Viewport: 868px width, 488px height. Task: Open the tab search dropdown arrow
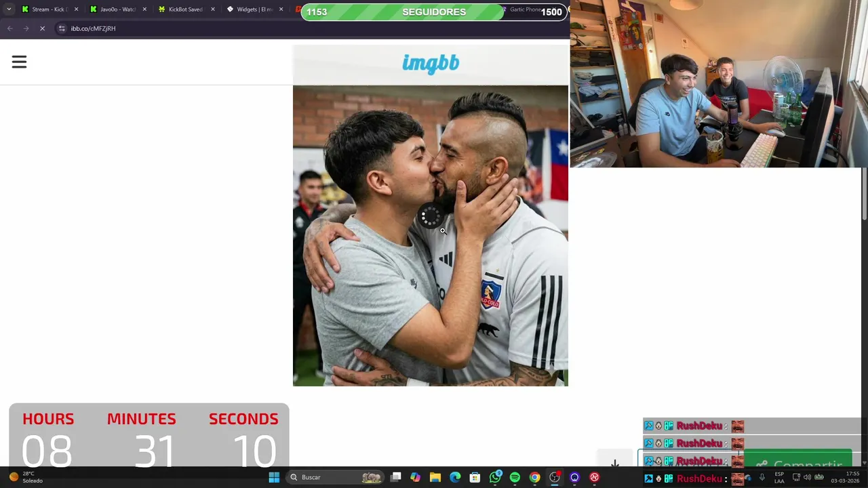[9, 9]
